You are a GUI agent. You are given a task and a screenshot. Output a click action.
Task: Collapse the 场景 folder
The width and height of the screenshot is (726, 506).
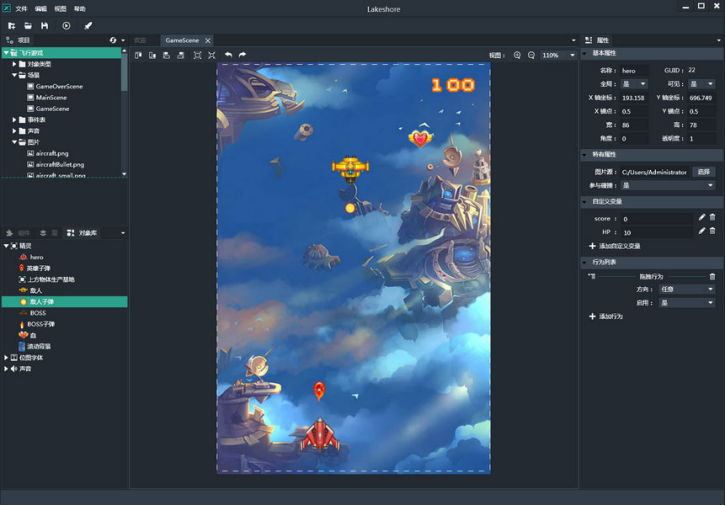[x=14, y=75]
